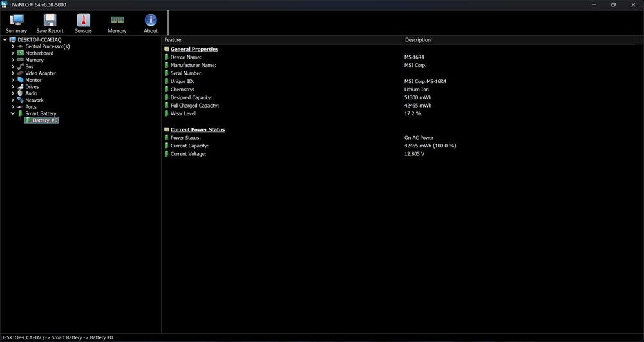Click the 17.2 % wear level value
Image resolution: width=644 pixels, height=342 pixels.
(412, 113)
